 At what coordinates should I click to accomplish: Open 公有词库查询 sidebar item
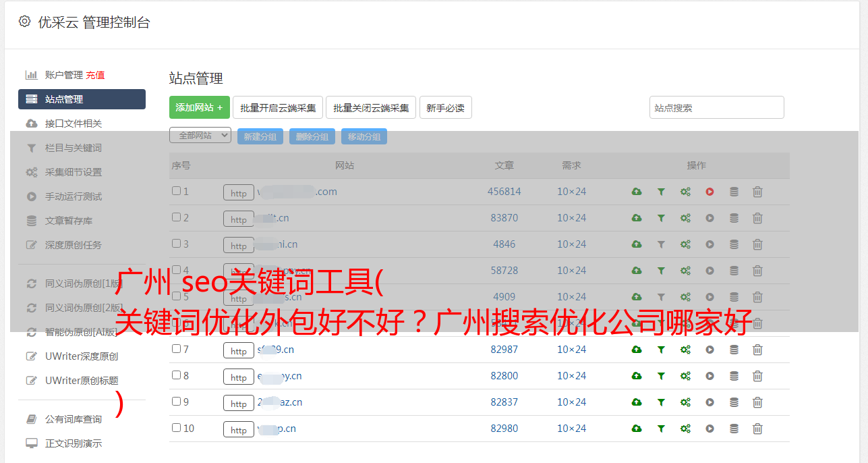coord(74,419)
